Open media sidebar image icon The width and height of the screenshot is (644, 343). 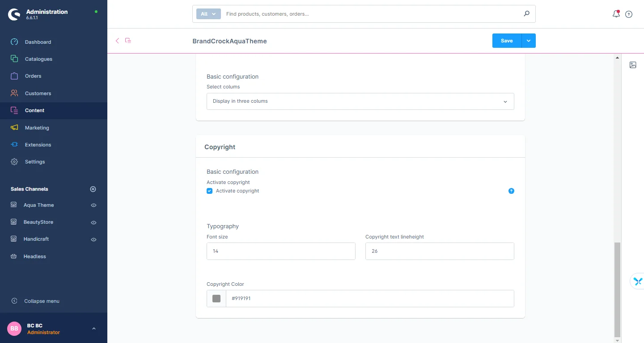[x=633, y=65]
